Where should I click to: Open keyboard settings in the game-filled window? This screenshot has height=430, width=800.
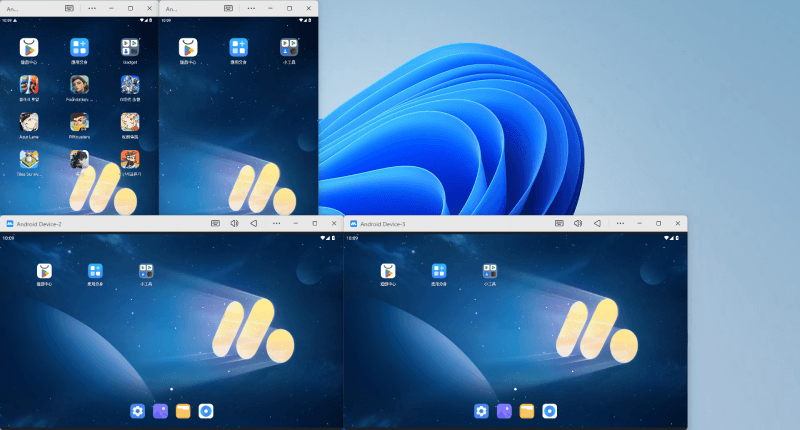tap(69, 8)
